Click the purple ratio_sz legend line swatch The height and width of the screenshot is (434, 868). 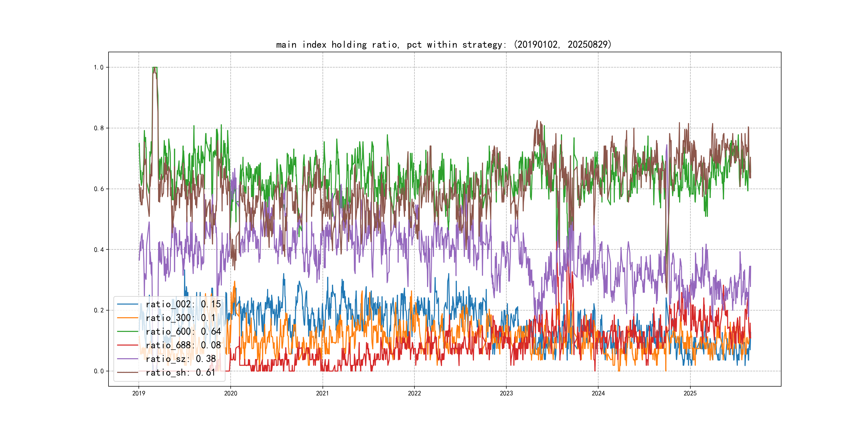click(x=128, y=359)
